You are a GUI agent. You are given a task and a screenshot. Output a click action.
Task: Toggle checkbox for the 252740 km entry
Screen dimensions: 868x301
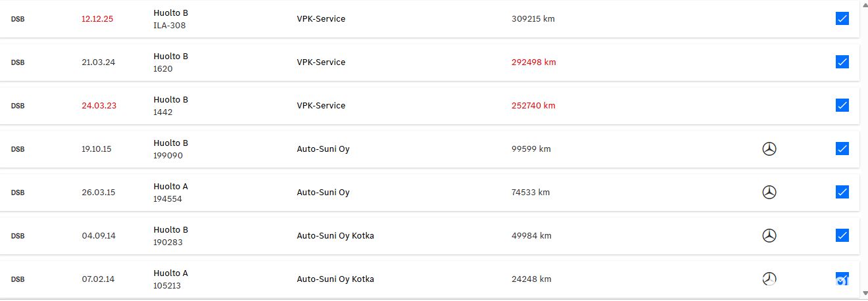842,105
